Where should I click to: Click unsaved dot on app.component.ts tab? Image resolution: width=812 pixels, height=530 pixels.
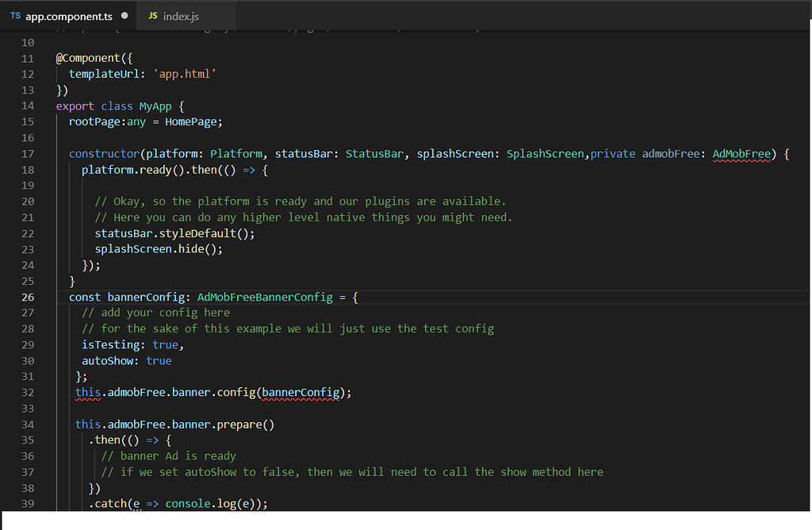pos(124,16)
